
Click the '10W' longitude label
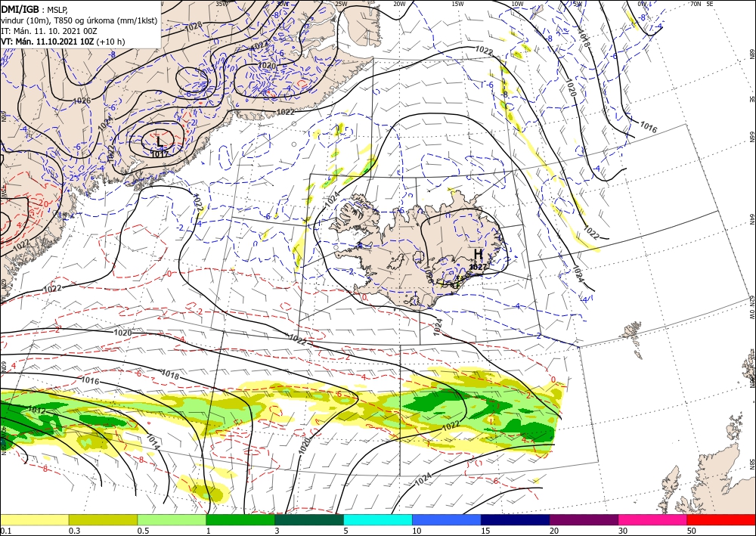coord(517,4)
